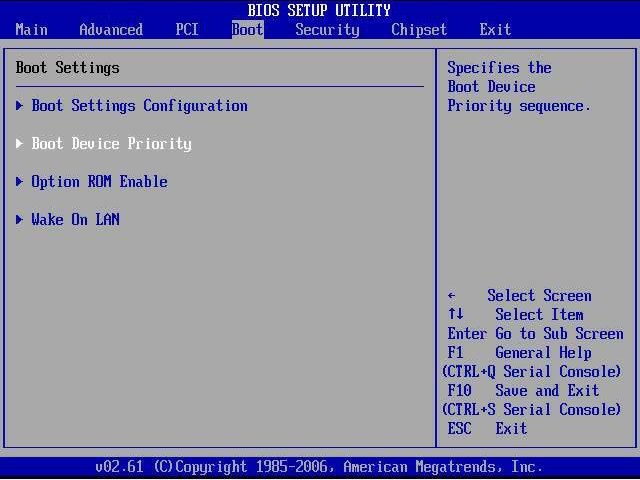Viewport: 640px width, 480px height.
Task: Open Boot Settings Configuration submenu
Action: pyautogui.click(x=139, y=106)
